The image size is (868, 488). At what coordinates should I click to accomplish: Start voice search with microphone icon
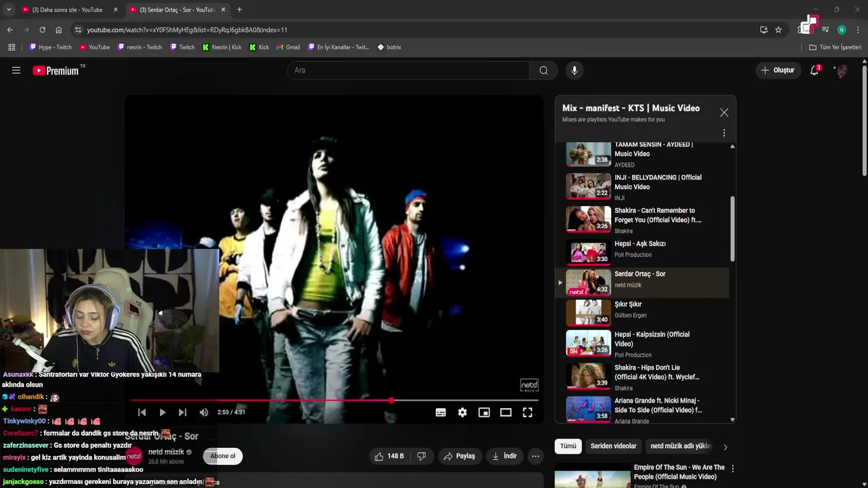(x=574, y=70)
